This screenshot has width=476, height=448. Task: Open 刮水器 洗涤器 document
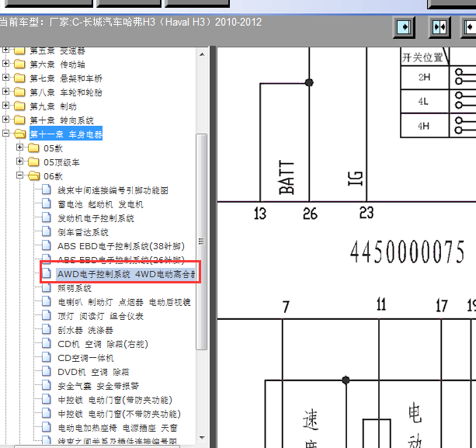pyautogui.click(x=85, y=330)
